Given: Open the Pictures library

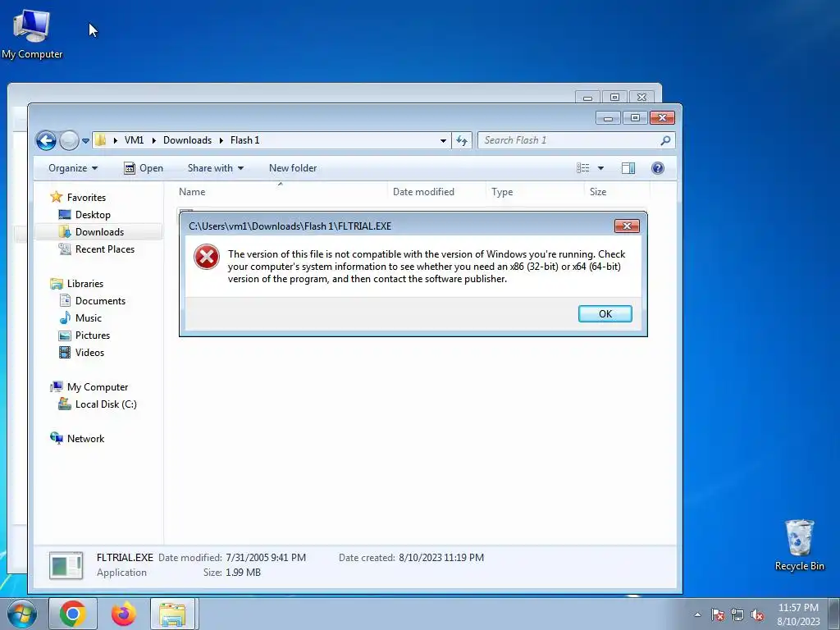Looking at the screenshot, I should tap(92, 336).
